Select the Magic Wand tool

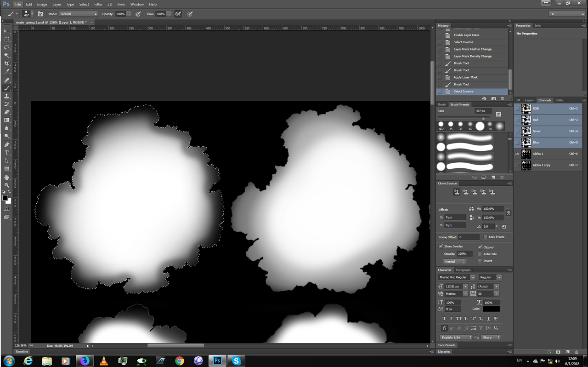7,55
